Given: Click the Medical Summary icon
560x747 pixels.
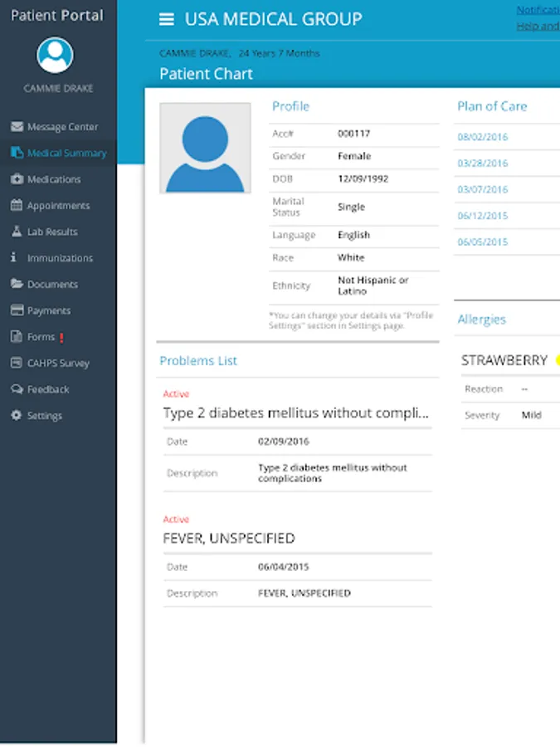Looking at the screenshot, I should click(17, 153).
